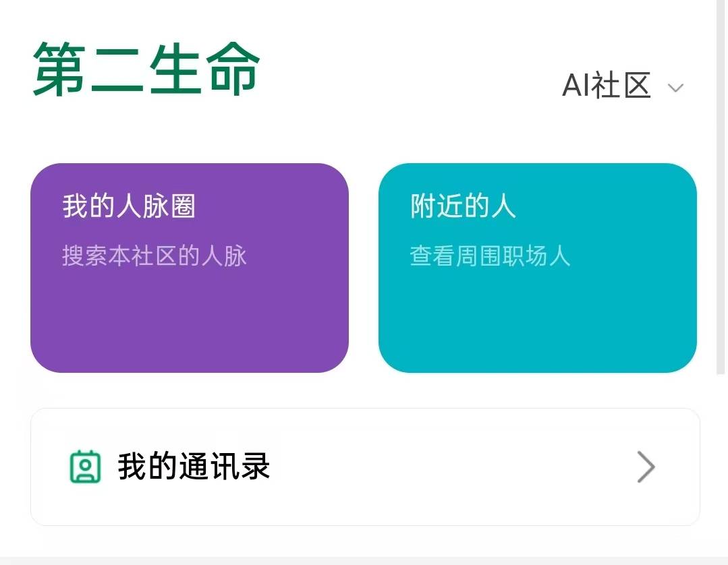Open the 我的通讯录 menu entry label
The height and width of the screenshot is (565, 728).
194,467
